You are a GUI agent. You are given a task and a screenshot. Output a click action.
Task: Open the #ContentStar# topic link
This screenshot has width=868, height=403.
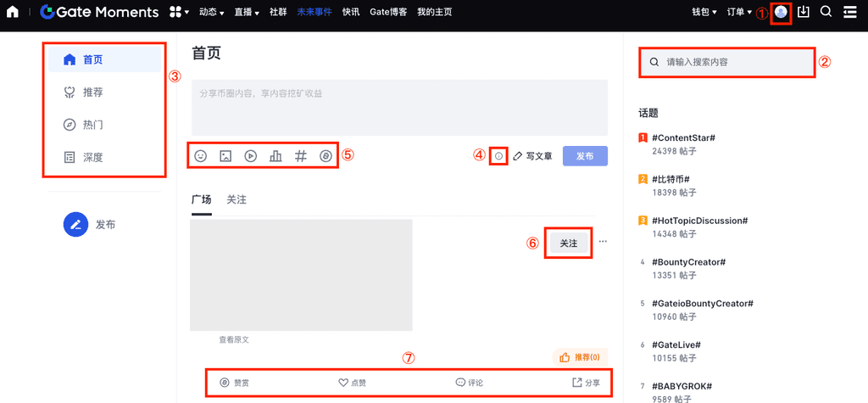[684, 137]
